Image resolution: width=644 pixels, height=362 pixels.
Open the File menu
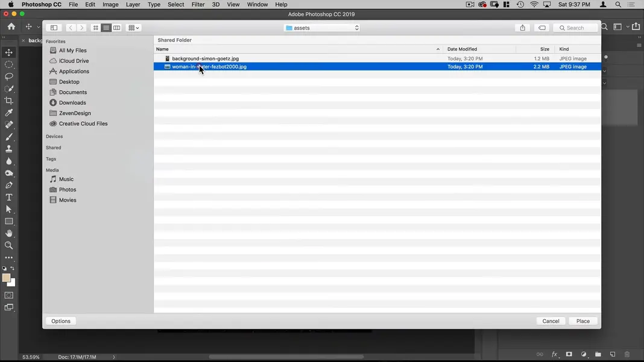[x=73, y=4]
